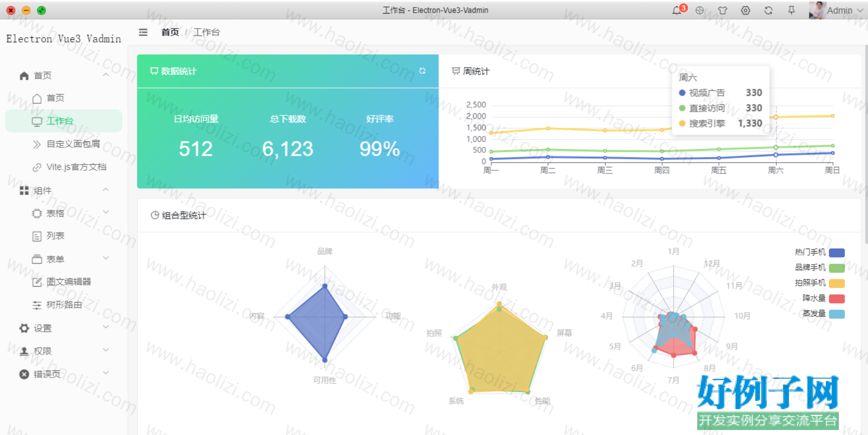Open the 列表 menu item
868x435 pixels.
coord(64,236)
